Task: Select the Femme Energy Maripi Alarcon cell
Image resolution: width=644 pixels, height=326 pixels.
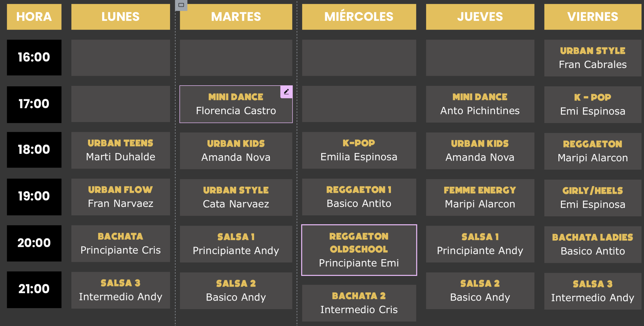Action: [x=480, y=197]
